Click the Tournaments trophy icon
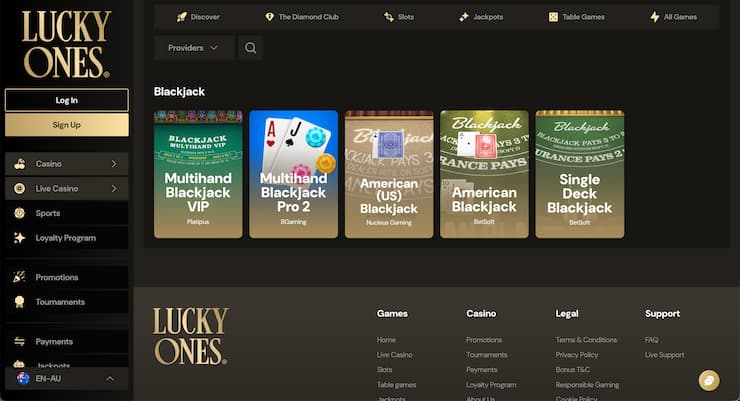Image resolution: width=740 pixels, height=401 pixels. tap(20, 302)
